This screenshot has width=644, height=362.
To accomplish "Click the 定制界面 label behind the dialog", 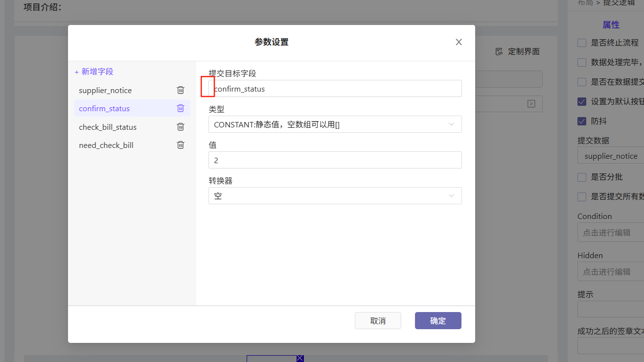I will tap(524, 51).
